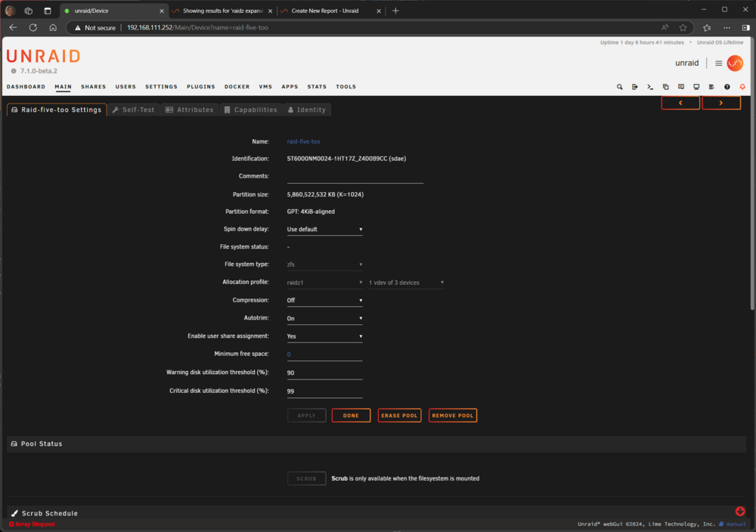
Task: Open browser three-dot settings menu
Action: click(x=727, y=27)
